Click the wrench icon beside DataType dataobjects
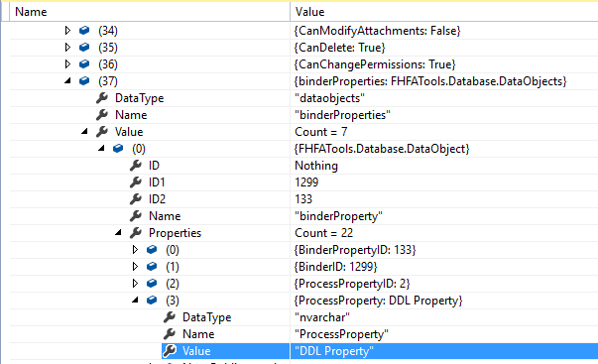 pos(102,98)
